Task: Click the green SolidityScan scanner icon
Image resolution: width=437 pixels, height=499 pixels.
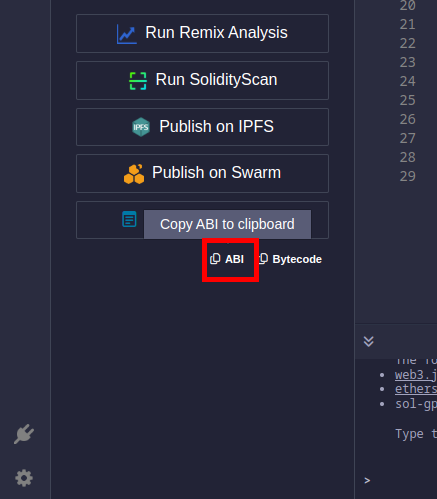Action: tap(138, 81)
